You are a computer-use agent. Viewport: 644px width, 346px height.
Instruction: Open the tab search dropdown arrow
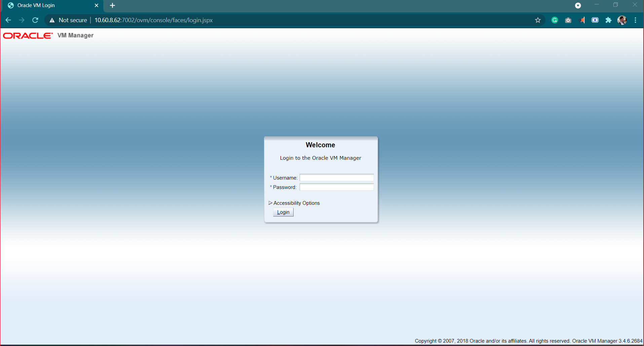pyautogui.click(x=578, y=5)
